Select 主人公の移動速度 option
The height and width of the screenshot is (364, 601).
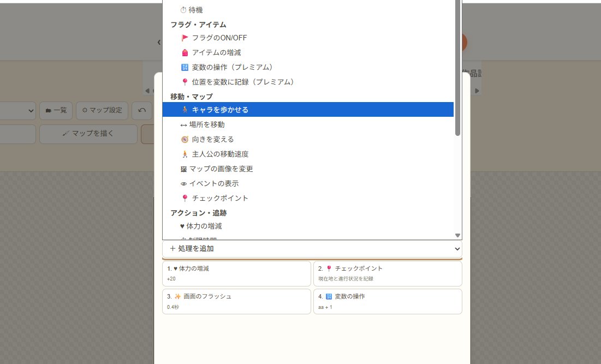pyautogui.click(x=308, y=154)
